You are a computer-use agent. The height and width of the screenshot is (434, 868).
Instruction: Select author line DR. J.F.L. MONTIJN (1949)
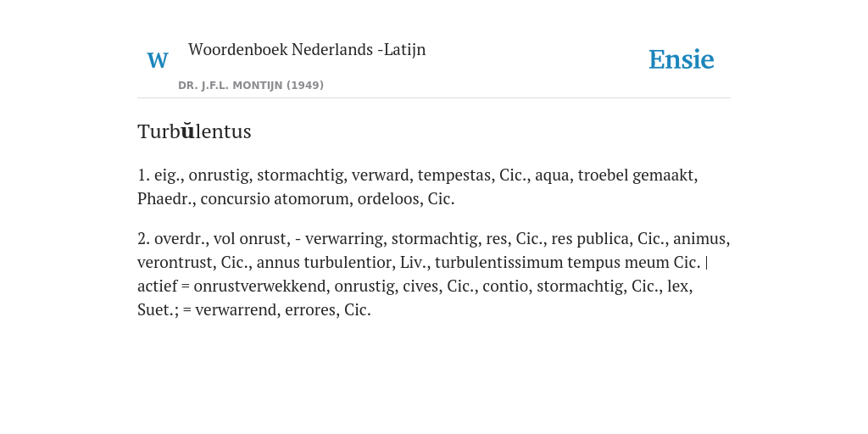click(x=251, y=86)
